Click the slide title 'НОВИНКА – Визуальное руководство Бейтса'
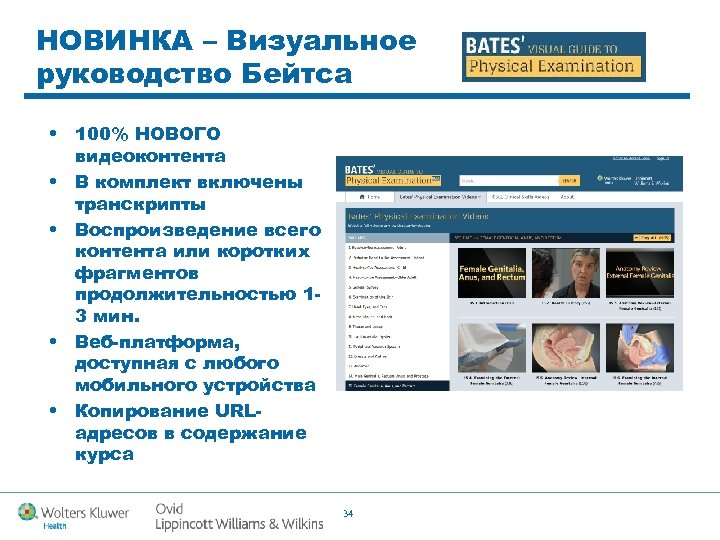The image size is (720, 540). coord(227,57)
